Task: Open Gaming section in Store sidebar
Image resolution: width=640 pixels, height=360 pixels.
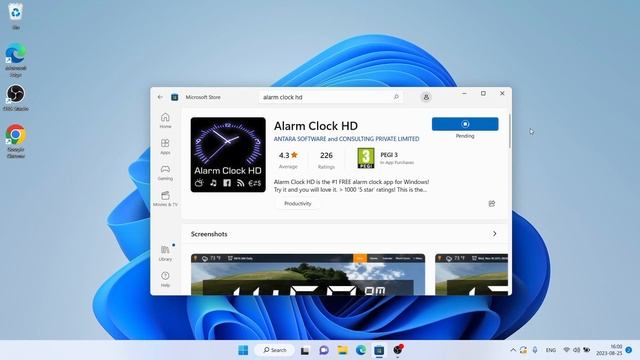Action: pyautogui.click(x=165, y=173)
